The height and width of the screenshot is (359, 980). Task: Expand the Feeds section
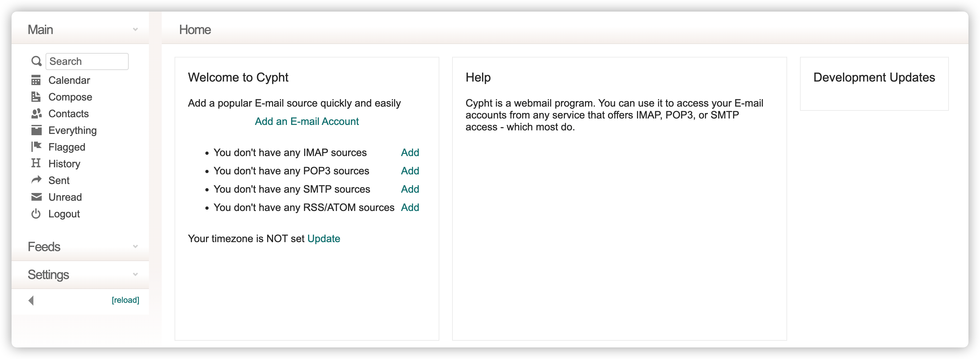[135, 247]
